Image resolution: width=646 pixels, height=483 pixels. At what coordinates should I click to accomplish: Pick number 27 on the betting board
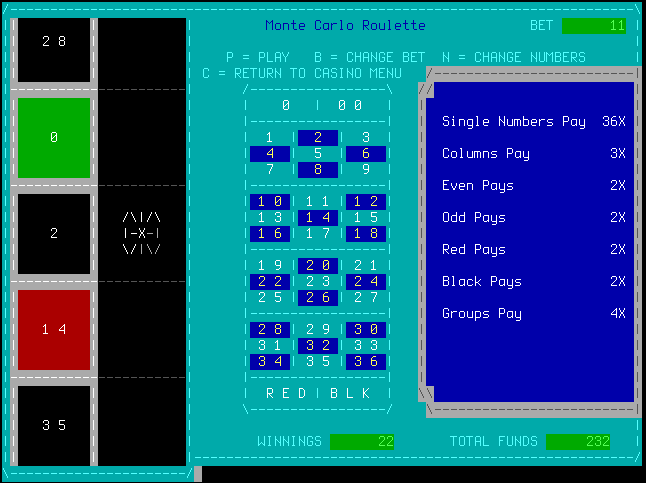366,297
